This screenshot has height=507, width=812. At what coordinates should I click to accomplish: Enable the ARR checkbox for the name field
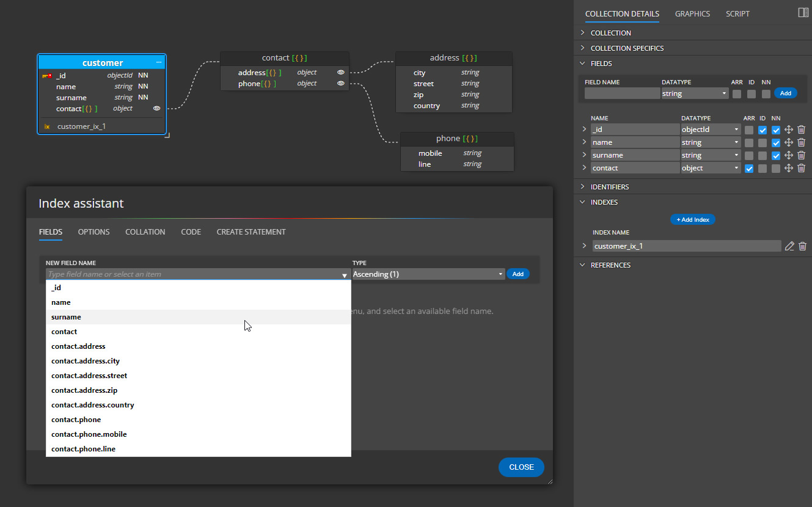click(x=749, y=142)
